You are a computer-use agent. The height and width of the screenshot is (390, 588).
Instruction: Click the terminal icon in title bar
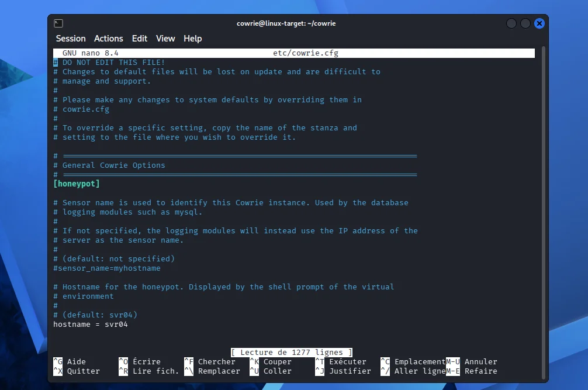coord(58,23)
